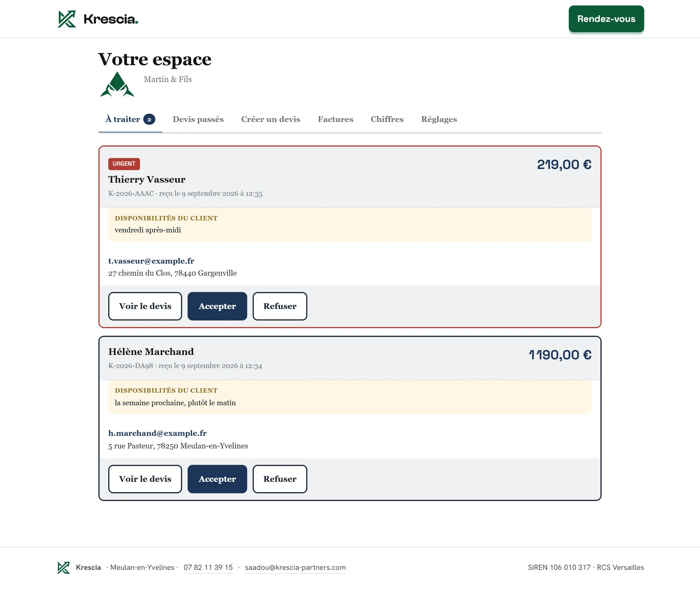Click the Votre espace heading

155,60
